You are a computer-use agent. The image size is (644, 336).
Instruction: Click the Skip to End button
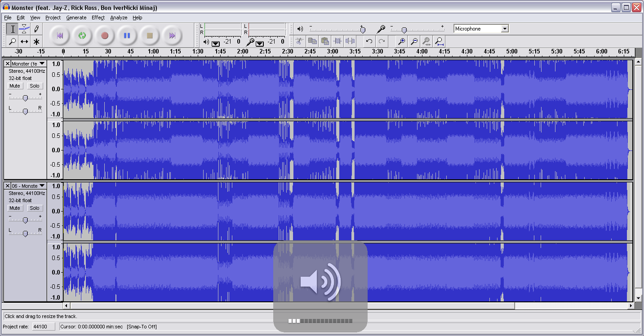(172, 35)
